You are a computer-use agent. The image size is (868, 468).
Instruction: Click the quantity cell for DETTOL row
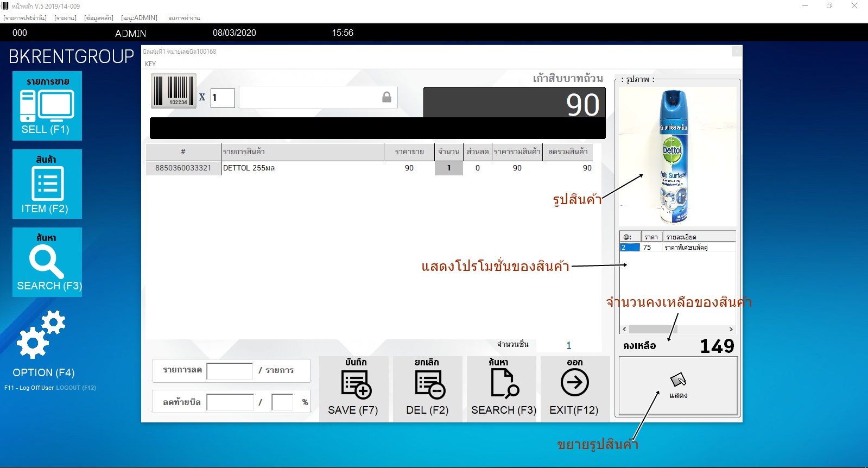pyautogui.click(x=449, y=168)
